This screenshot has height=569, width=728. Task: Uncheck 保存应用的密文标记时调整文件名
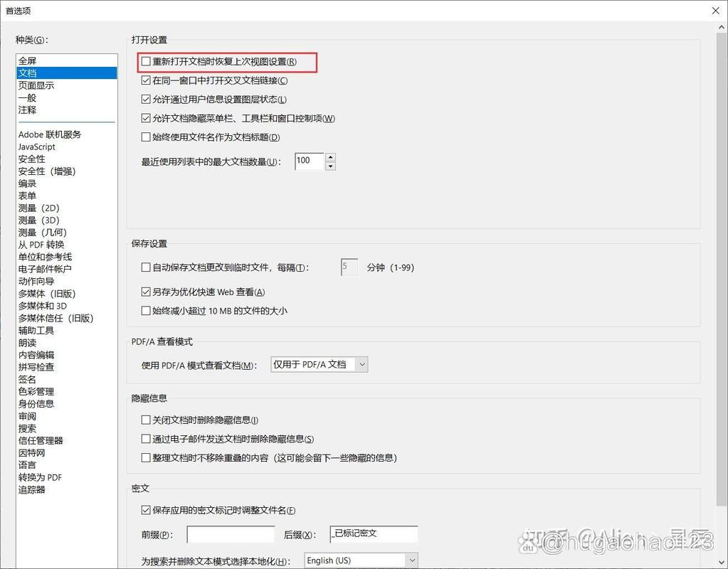[146, 510]
